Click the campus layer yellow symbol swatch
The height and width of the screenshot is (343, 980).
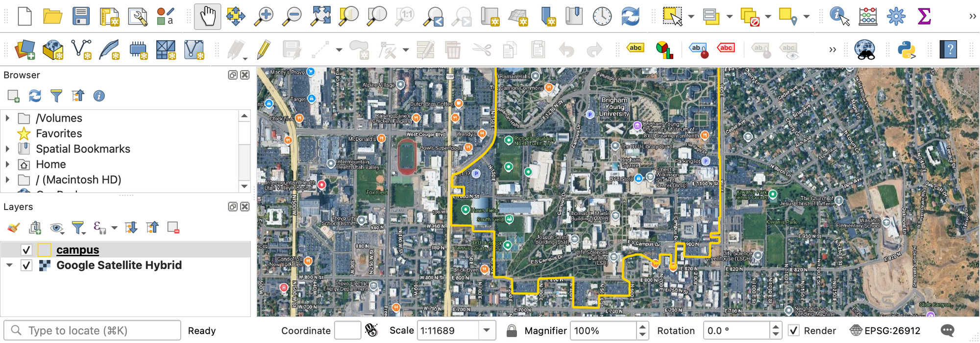(x=45, y=250)
